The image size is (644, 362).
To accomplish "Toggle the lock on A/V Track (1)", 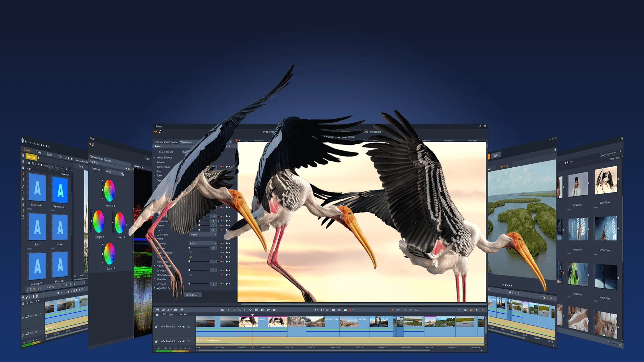I will coord(156,326).
